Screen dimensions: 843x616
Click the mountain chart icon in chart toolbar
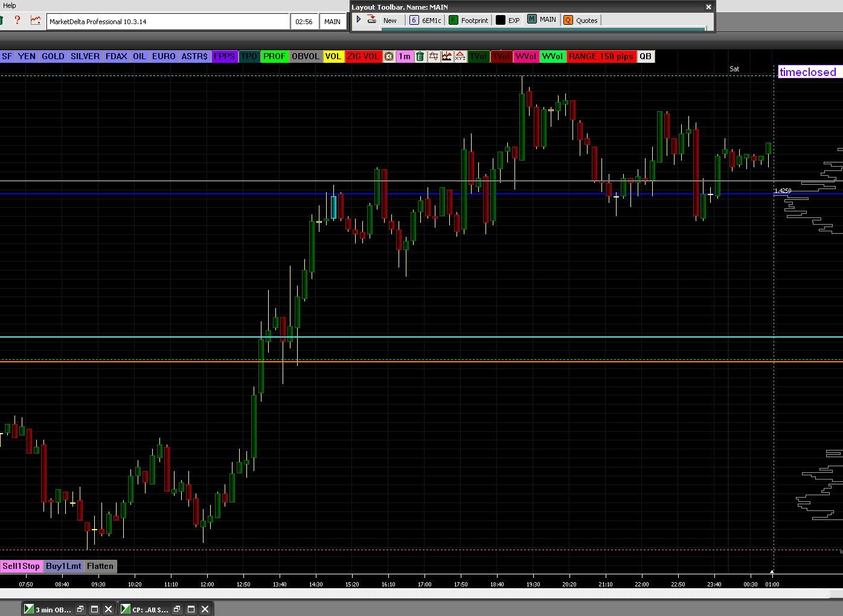pyautogui.click(x=447, y=57)
